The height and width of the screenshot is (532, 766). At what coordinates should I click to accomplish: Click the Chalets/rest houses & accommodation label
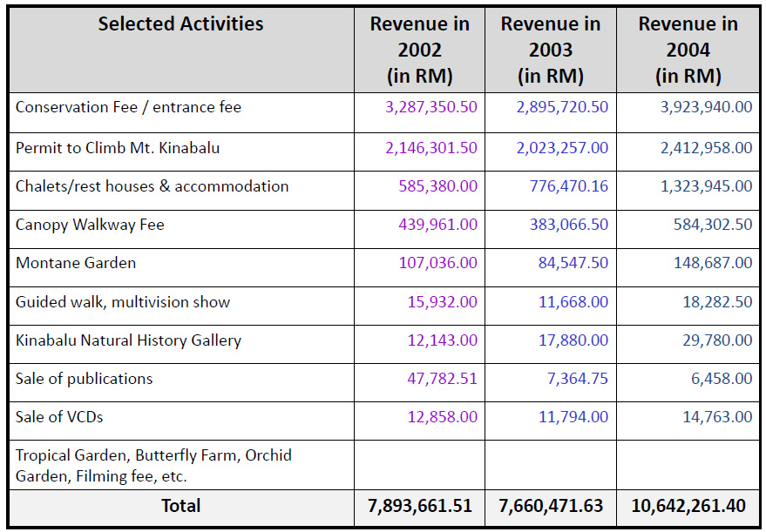[152, 186]
